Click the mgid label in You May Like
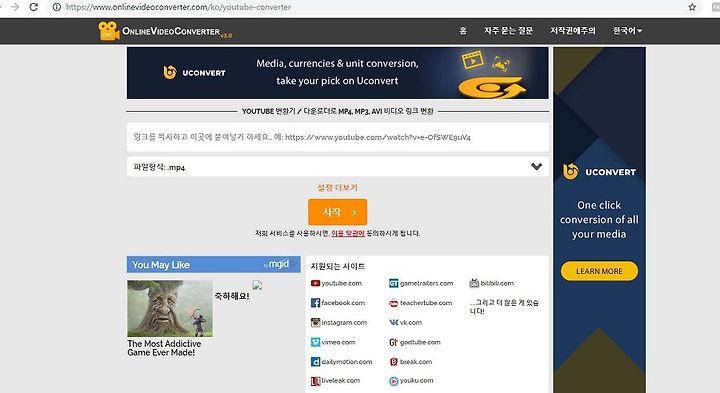This screenshot has height=393, width=720. [279, 264]
